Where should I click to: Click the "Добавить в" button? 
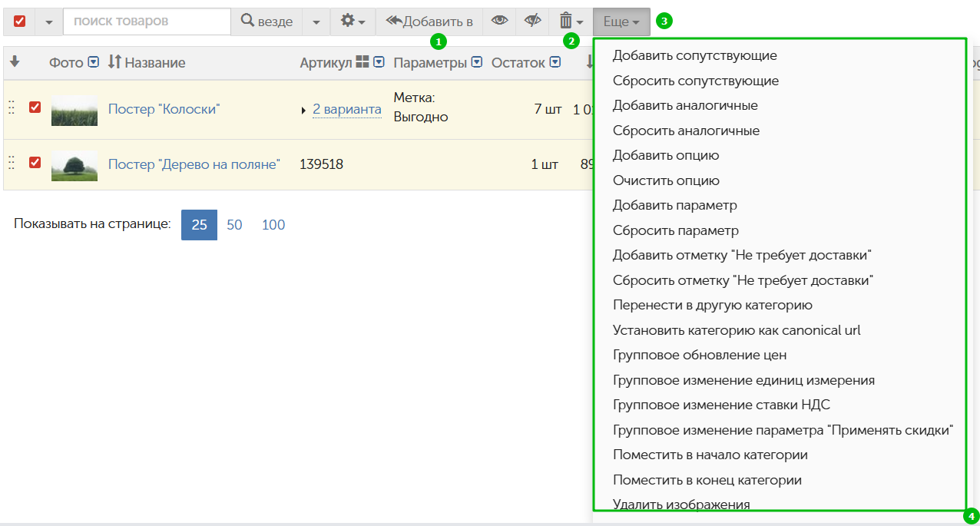point(429,22)
